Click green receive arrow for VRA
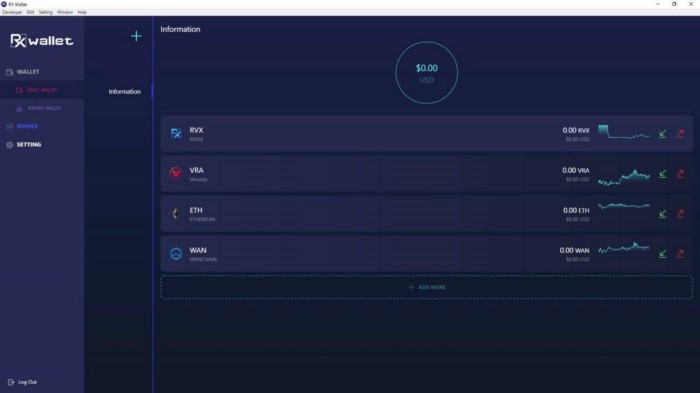700x393 pixels. pyautogui.click(x=663, y=174)
